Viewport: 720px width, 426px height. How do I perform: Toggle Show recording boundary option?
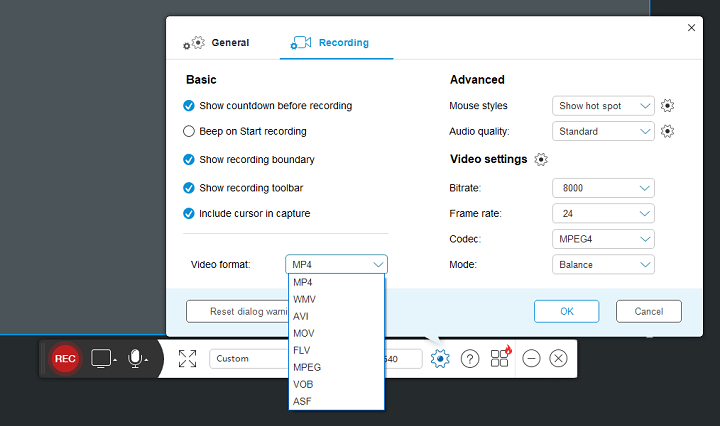tap(189, 159)
